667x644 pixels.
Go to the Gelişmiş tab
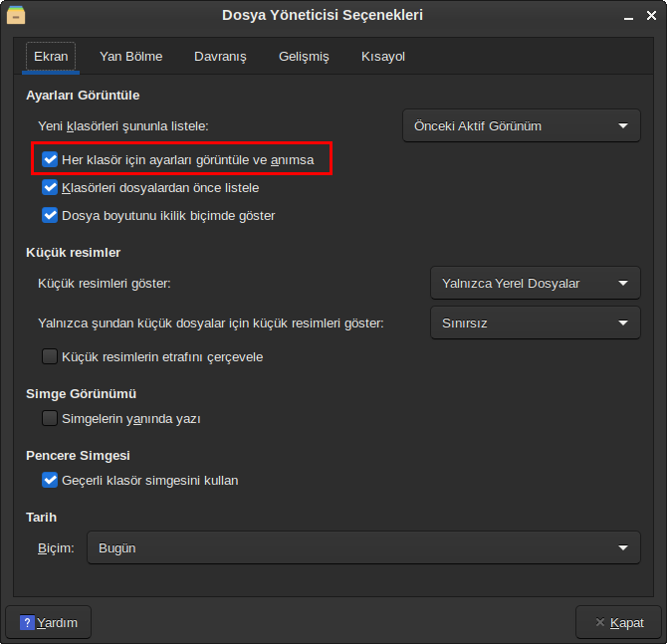pyautogui.click(x=304, y=57)
